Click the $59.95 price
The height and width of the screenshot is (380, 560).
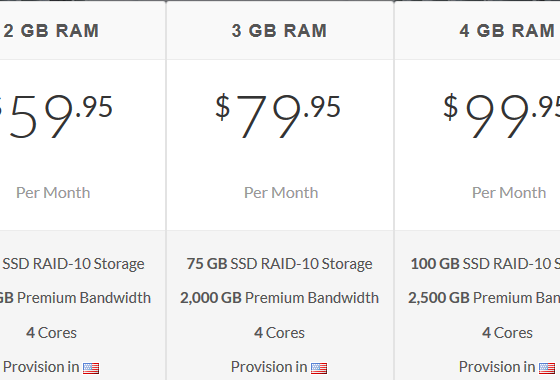click(56, 116)
